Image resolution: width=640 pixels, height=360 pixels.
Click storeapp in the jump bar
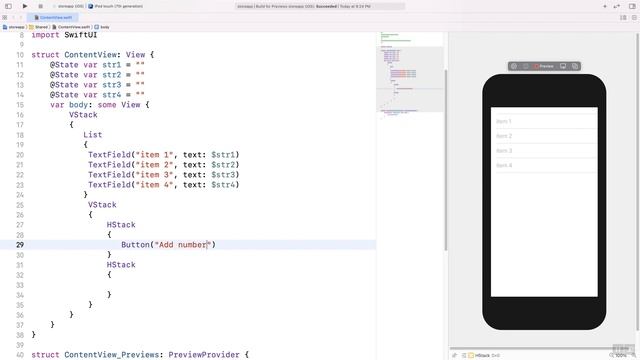13,27
